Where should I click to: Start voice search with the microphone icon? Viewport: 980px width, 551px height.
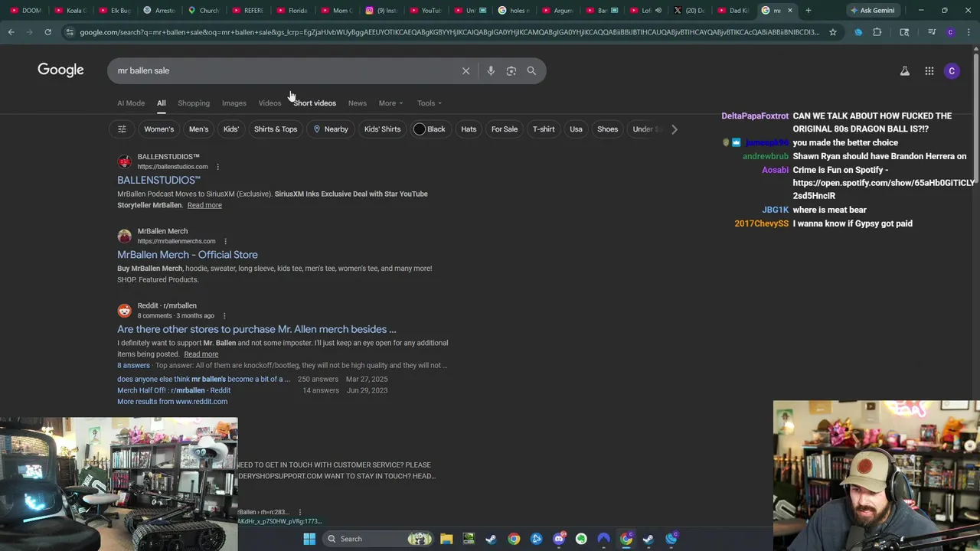491,70
